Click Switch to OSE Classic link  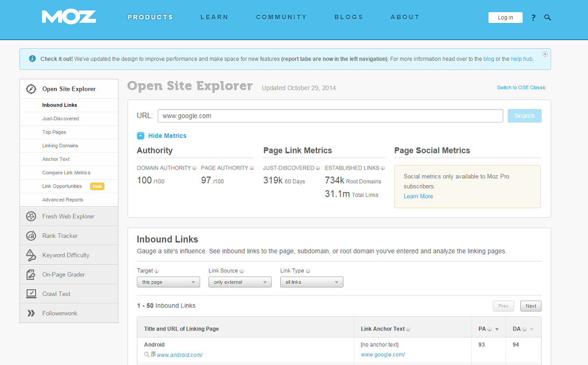[x=521, y=87]
